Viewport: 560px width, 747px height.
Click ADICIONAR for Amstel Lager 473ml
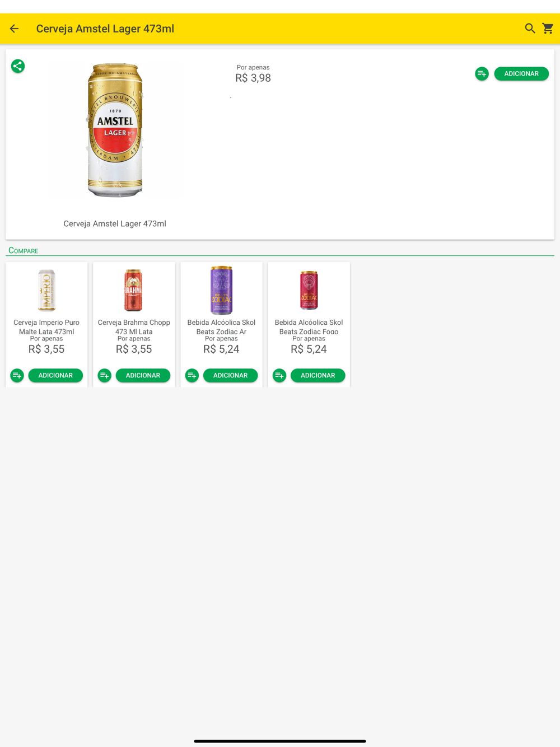(521, 73)
